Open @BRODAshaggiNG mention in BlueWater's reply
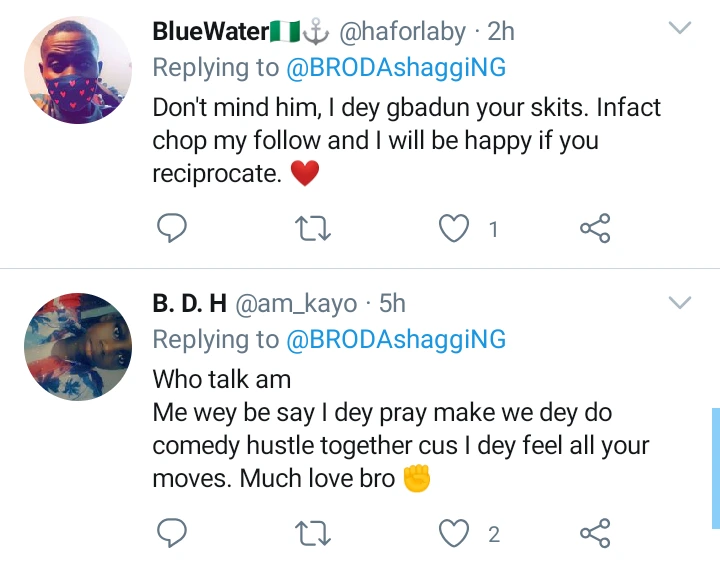The image size is (720, 566). click(396, 67)
